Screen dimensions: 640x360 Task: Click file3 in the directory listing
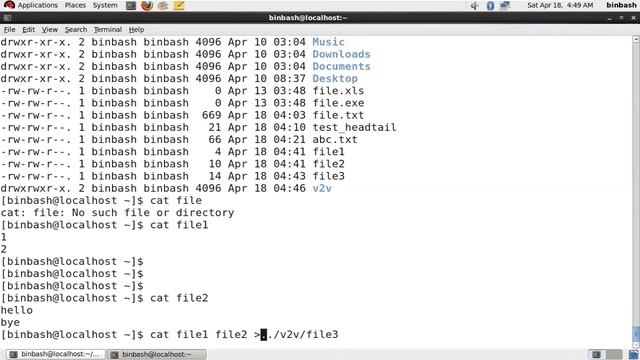point(328,176)
